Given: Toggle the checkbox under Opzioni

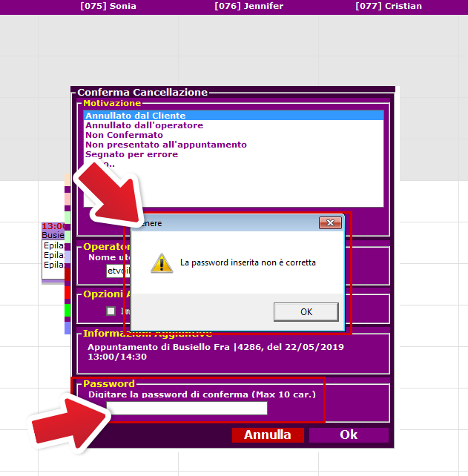Looking at the screenshot, I should 111,311.
